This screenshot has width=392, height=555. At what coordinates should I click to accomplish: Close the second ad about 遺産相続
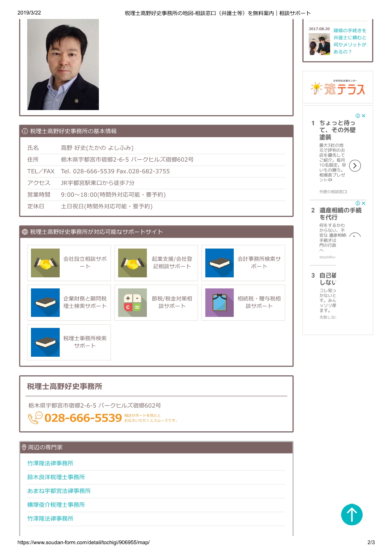(x=364, y=203)
